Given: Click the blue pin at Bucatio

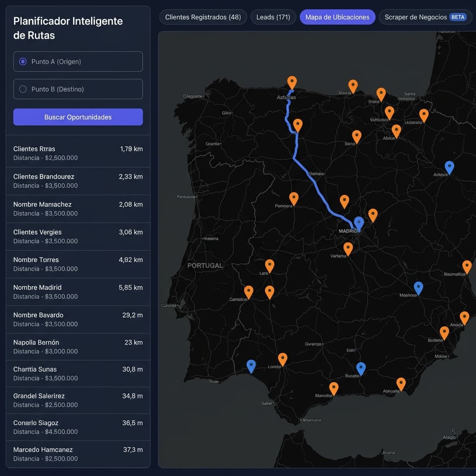Looking at the screenshot, I should click(361, 369).
